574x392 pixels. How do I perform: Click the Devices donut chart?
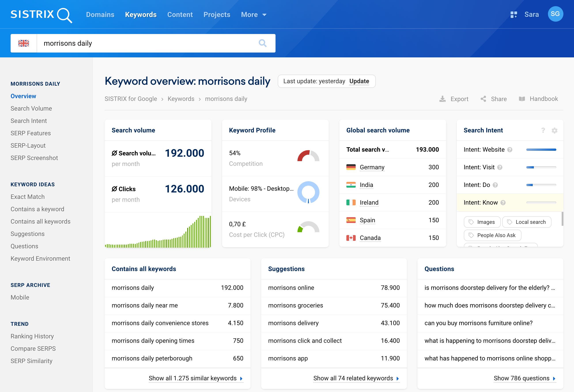[x=308, y=192]
